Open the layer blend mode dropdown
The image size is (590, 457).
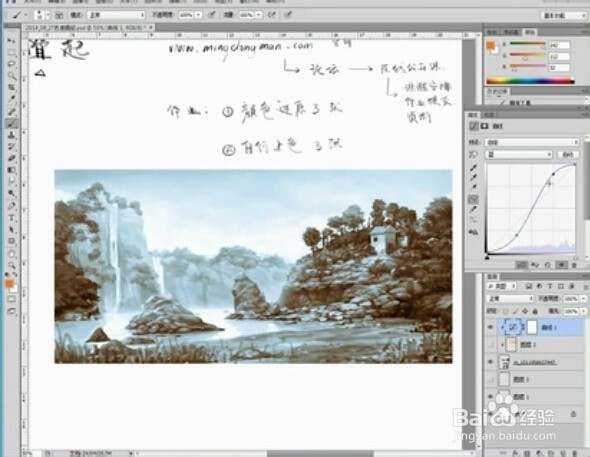click(x=510, y=299)
